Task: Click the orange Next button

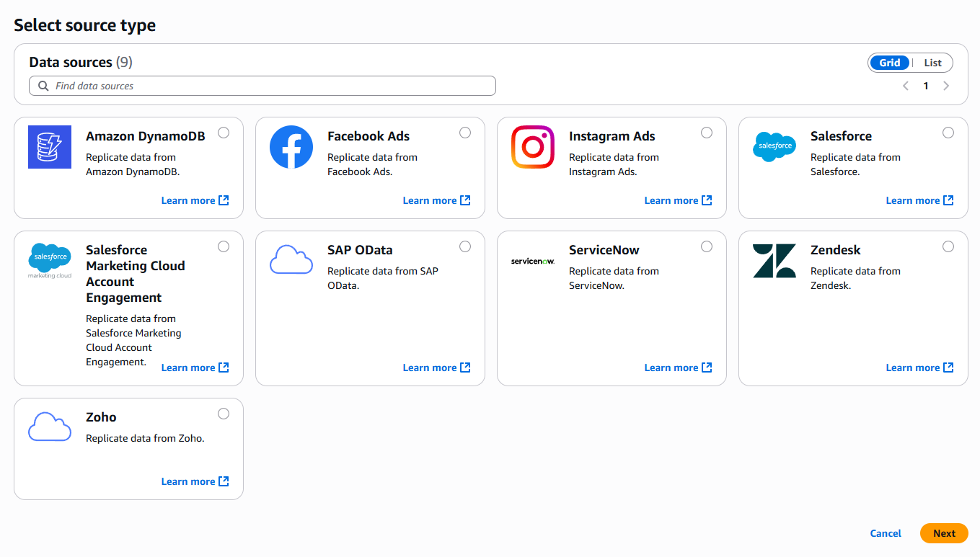Action: click(944, 533)
